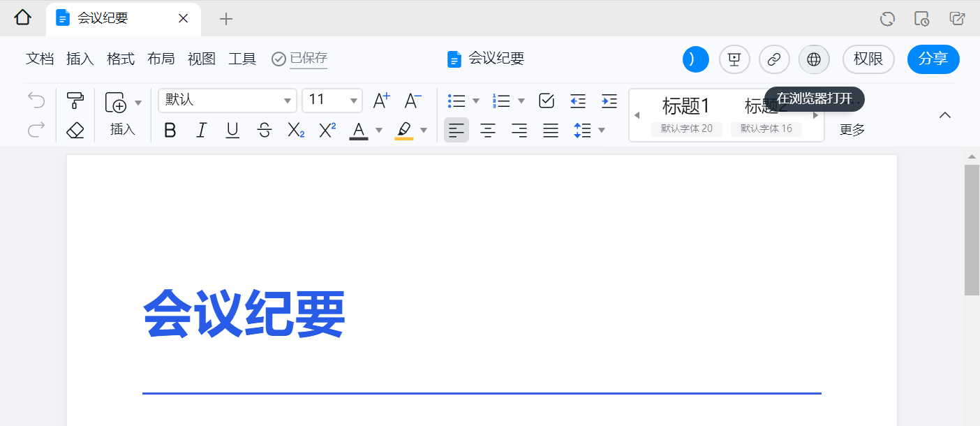
Task: Click the redo arrow
Action: 36,130
